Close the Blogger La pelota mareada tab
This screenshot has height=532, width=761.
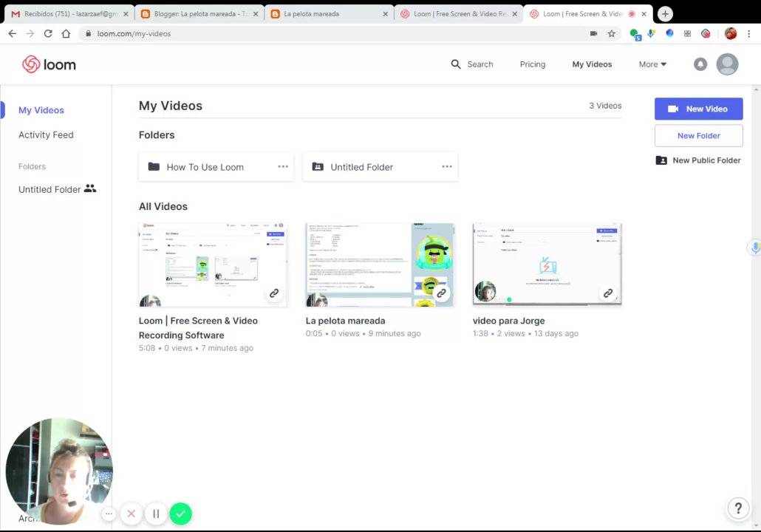coord(256,14)
